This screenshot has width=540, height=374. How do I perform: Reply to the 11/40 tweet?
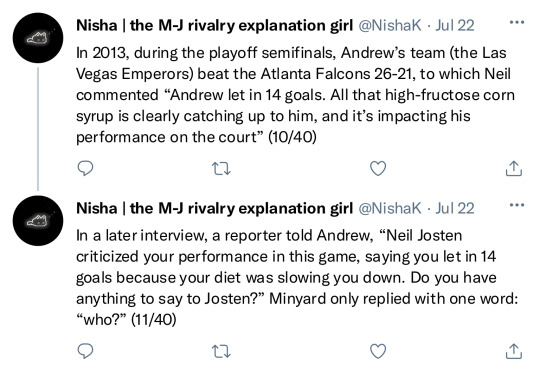point(85,351)
